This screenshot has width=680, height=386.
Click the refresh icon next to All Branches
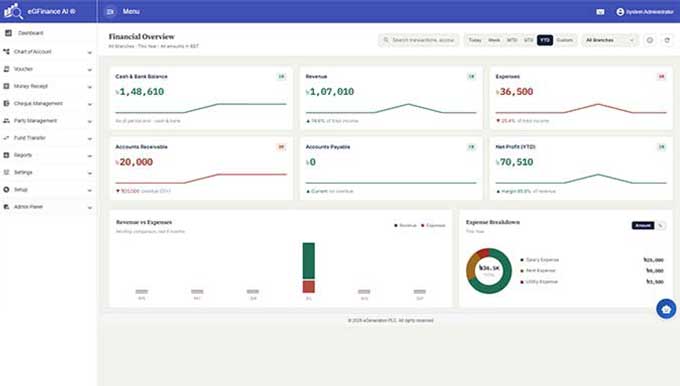tap(667, 40)
